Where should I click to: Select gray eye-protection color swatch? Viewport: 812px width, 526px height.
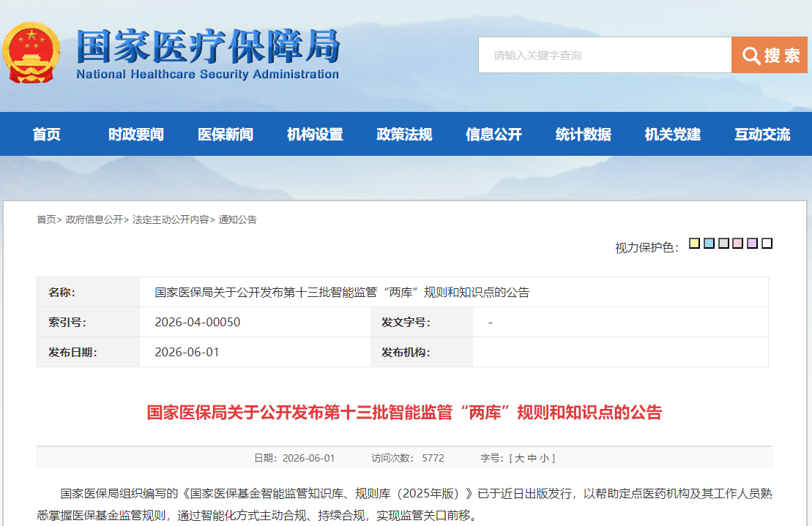point(723,243)
